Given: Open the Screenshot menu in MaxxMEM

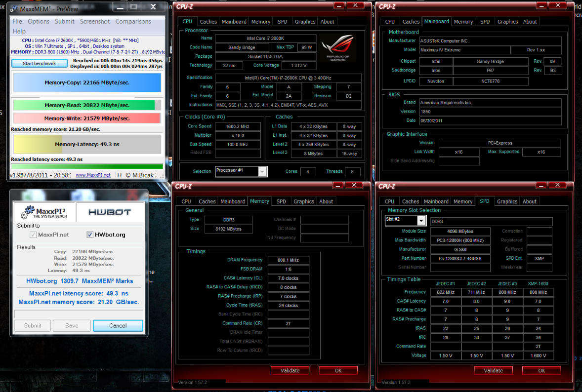Looking at the screenshot, I should point(95,22).
